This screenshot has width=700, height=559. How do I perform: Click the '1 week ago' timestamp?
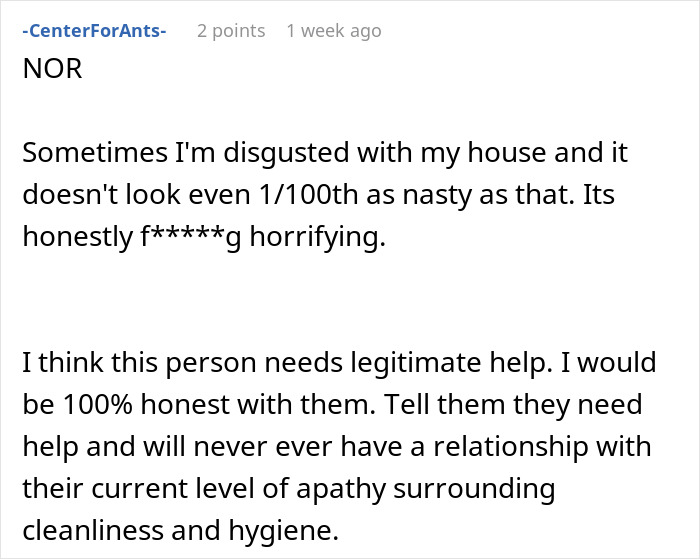333,31
